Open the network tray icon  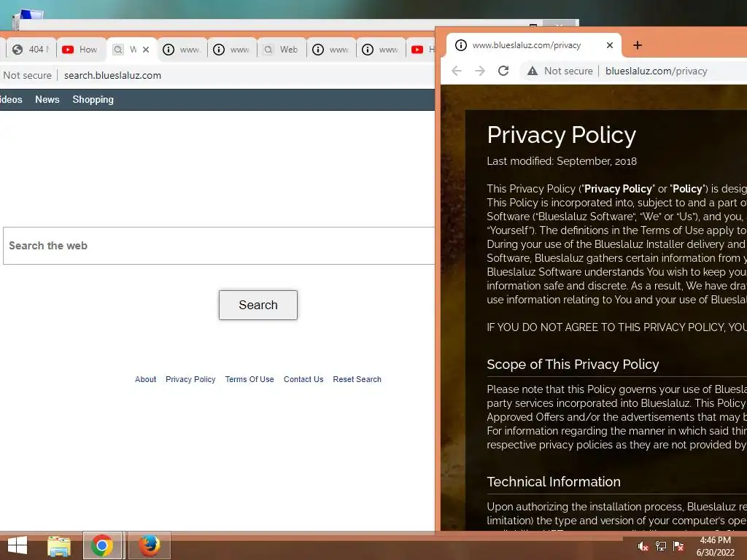661,546
